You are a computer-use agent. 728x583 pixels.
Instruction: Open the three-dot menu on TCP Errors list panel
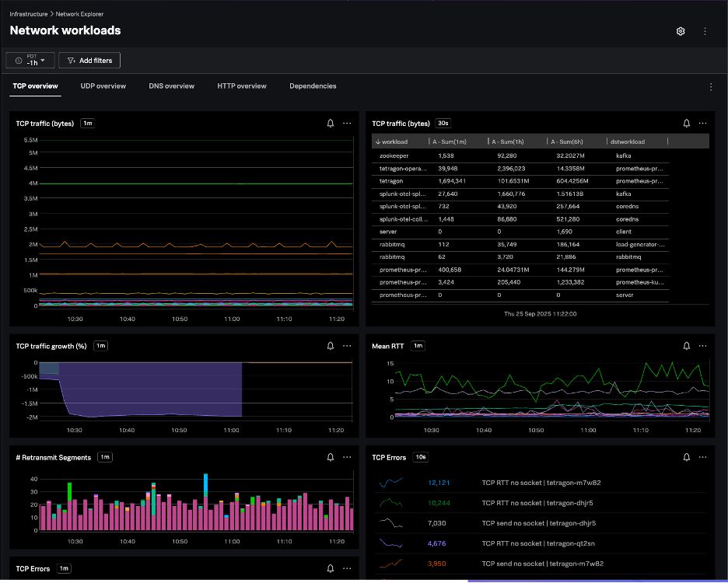coord(703,458)
